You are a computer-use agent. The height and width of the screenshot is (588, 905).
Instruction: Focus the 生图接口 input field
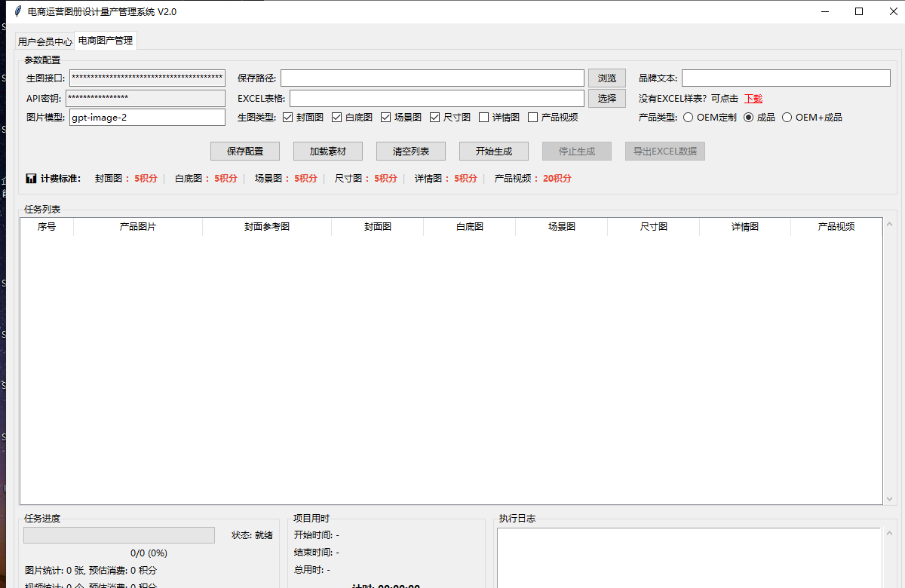pyautogui.click(x=147, y=78)
